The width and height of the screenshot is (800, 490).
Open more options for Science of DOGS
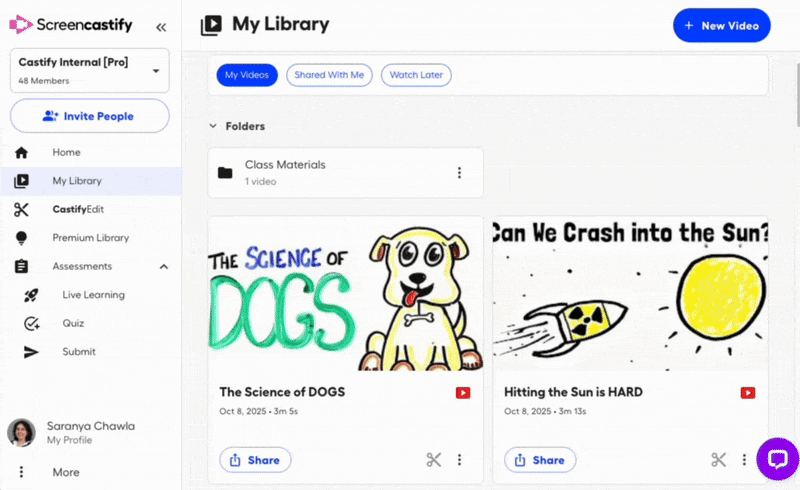459,460
